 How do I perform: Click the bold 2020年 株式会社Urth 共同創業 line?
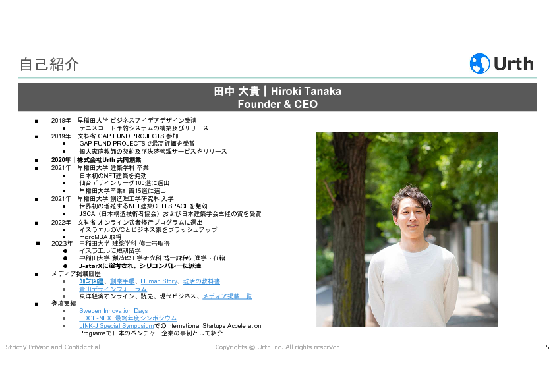[x=96, y=160]
